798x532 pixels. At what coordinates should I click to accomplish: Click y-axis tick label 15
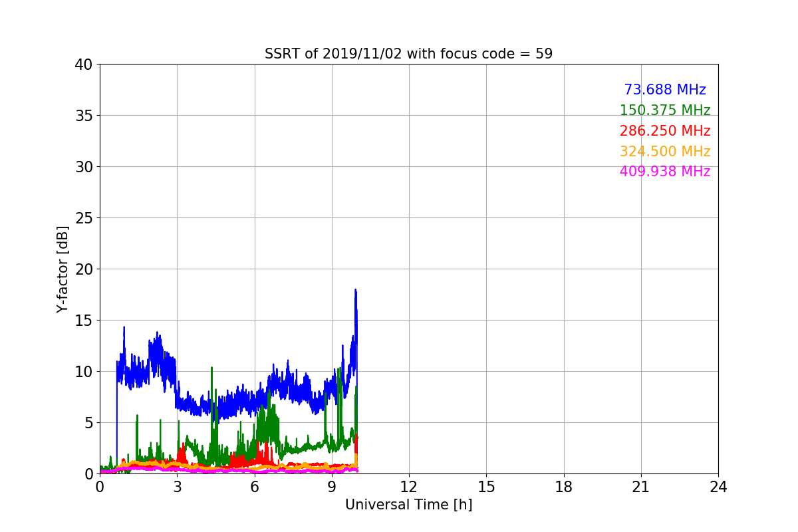click(83, 321)
